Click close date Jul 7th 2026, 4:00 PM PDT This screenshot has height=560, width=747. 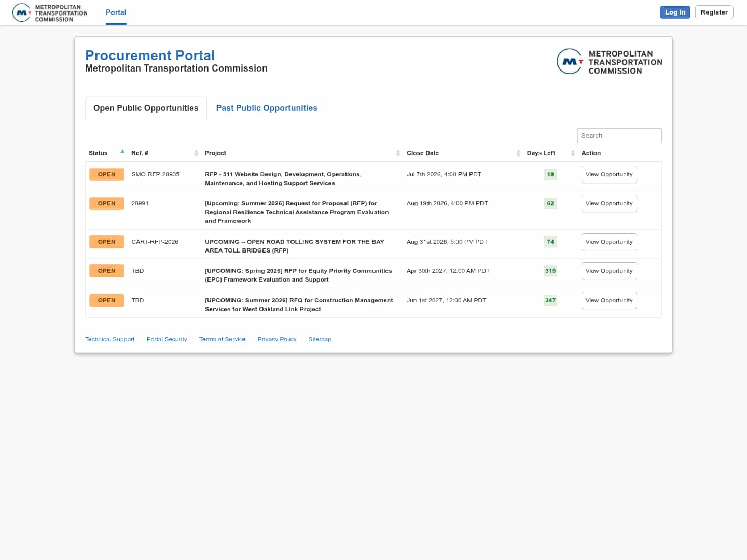[444, 174]
